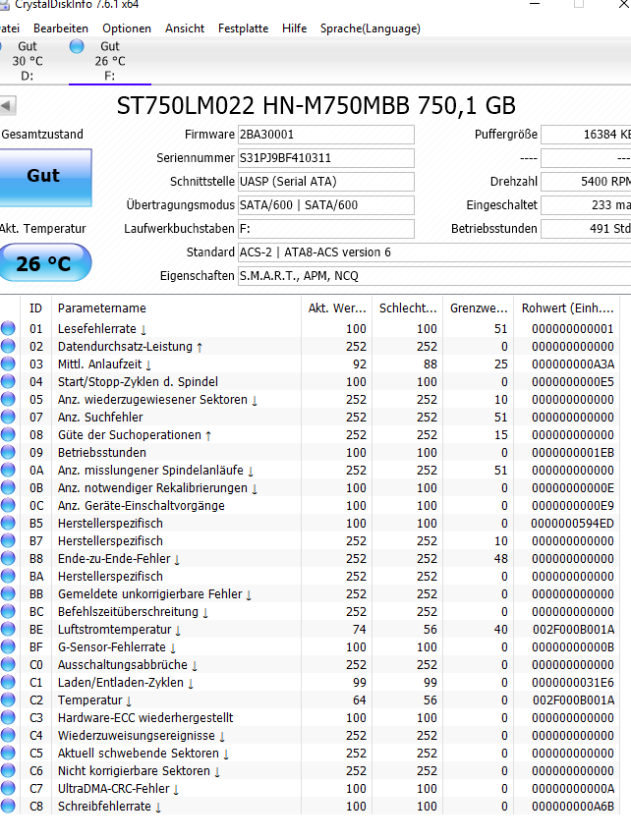
Task: Click the Drehzahl value 5400 RPM
Action: coord(586,182)
